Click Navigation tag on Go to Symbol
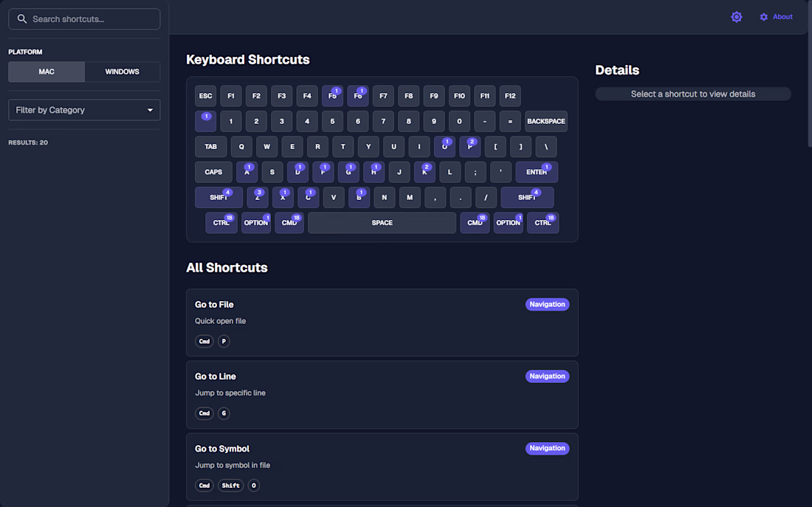The width and height of the screenshot is (812, 507). pos(547,448)
